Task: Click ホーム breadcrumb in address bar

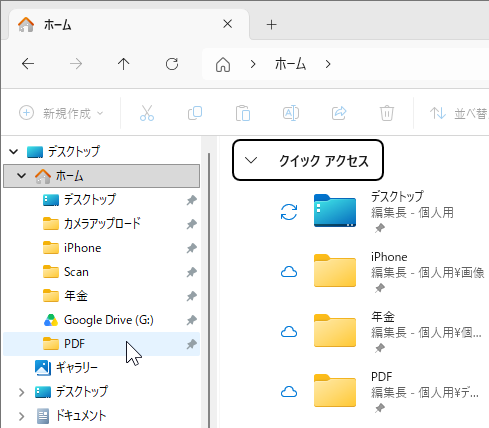Action: [x=290, y=64]
